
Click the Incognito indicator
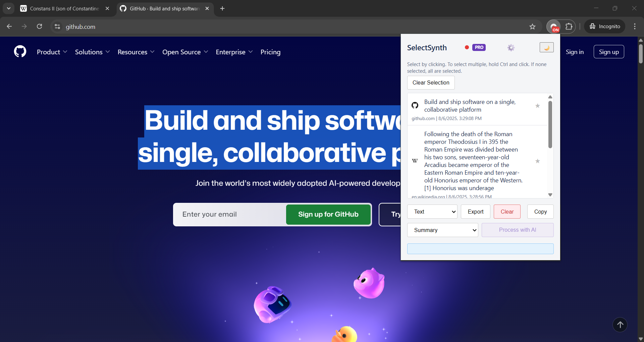(x=605, y=26)
